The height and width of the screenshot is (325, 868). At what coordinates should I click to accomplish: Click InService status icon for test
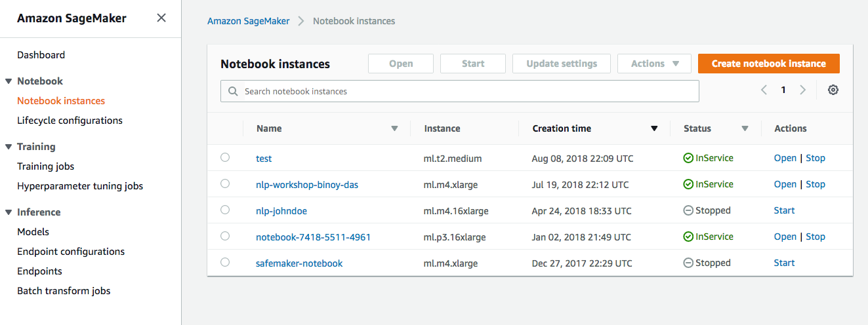click(x=688, y=159)
